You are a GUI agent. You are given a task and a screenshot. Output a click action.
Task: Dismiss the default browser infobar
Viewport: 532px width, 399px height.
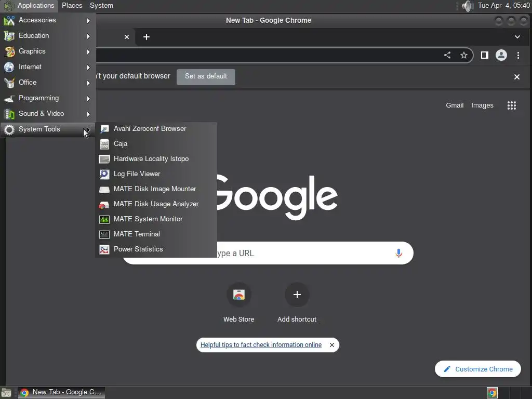517,77
